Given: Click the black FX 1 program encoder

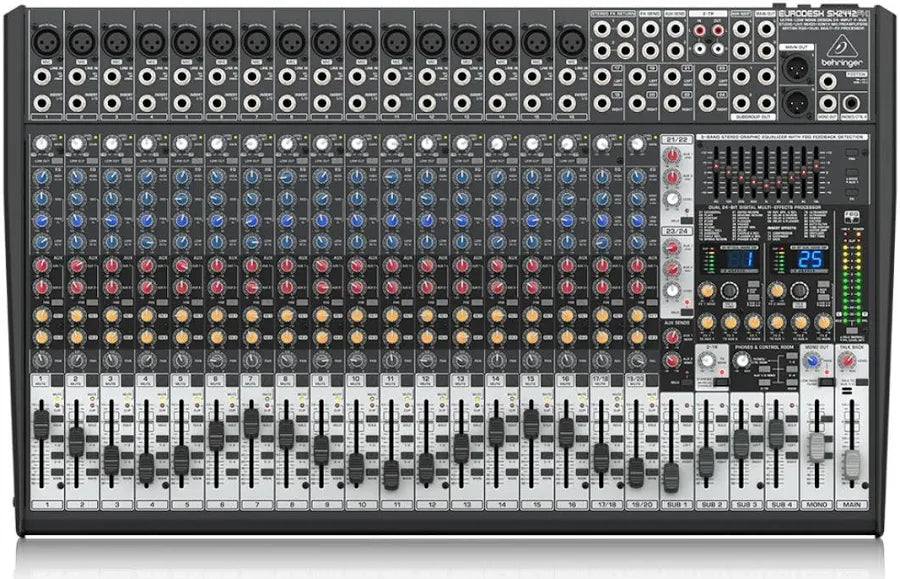Looking at the screenshot, I should click(x=729, y=290).
